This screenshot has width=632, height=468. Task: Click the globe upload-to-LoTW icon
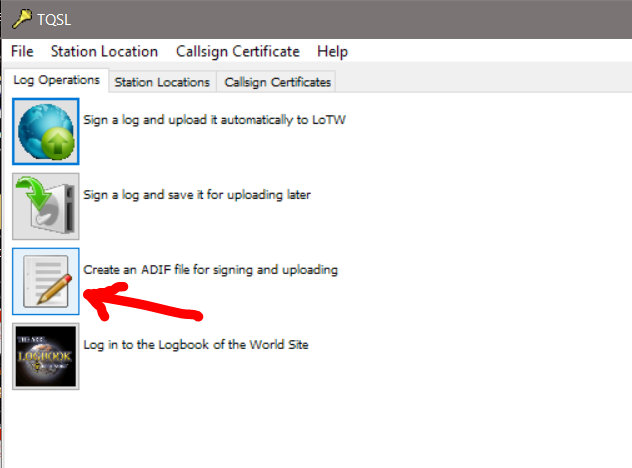[x=46, y=131]
